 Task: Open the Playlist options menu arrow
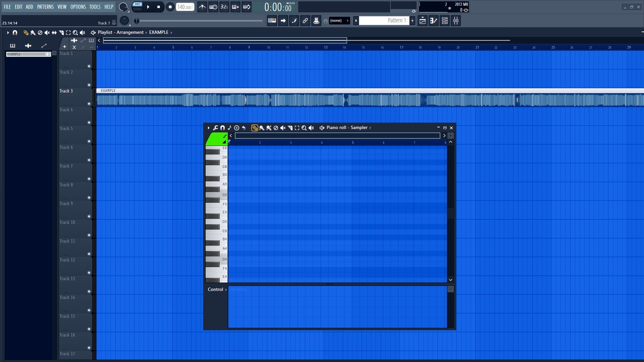[8, 33]
